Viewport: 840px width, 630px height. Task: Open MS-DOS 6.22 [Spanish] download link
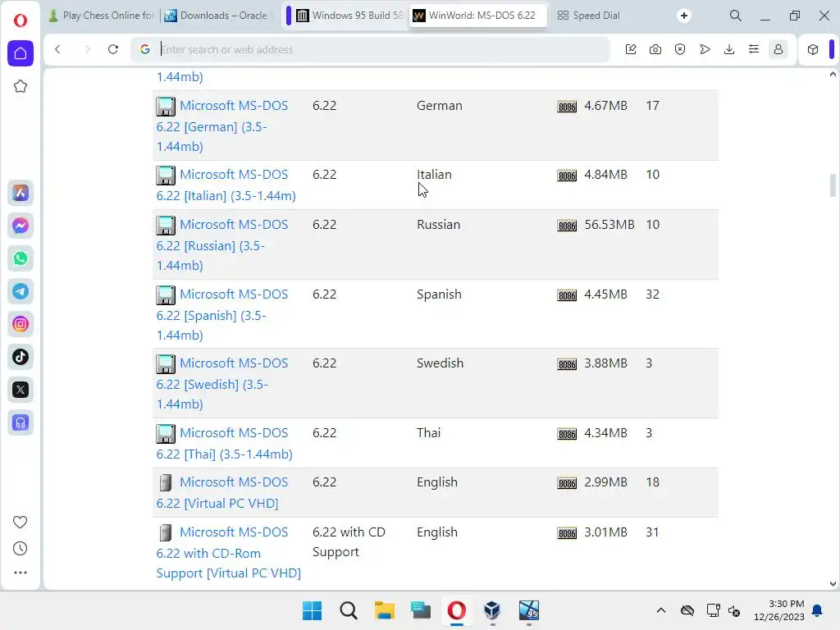pyautogui.click(x=221, y=314)
